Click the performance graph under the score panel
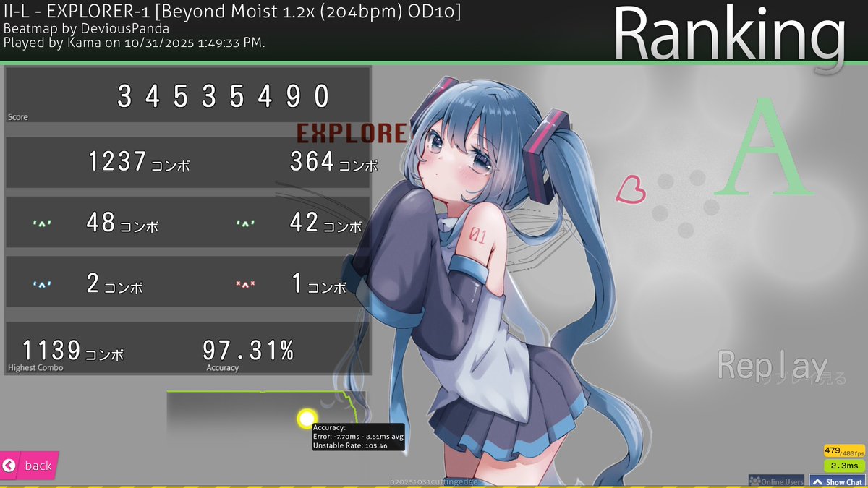The height and width of the screenshot is (488, 868). 265,412
